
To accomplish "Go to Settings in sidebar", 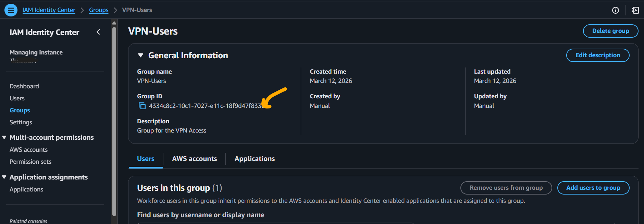I will [21, 122].
